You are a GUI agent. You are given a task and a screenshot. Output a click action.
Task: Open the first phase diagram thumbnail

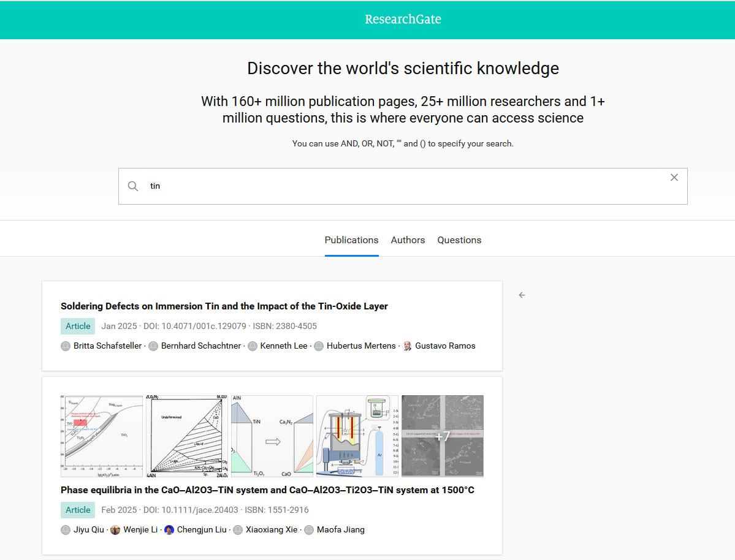[102, 436]
